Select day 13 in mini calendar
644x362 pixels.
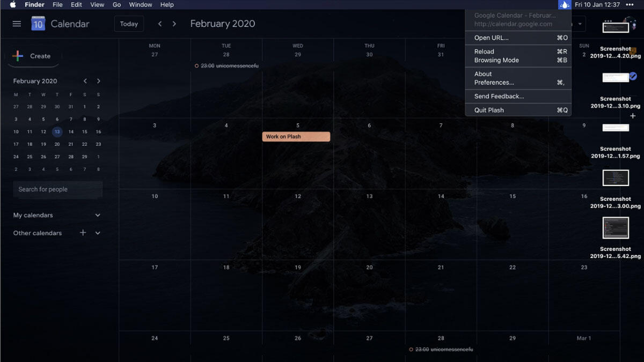tap(57, 132)
